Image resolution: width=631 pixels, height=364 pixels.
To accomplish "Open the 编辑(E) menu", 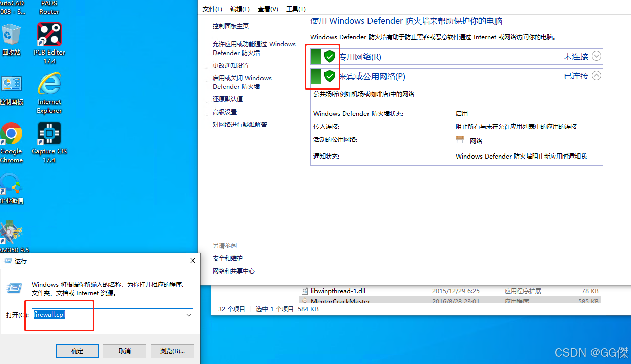I will [x=240, y=9].
